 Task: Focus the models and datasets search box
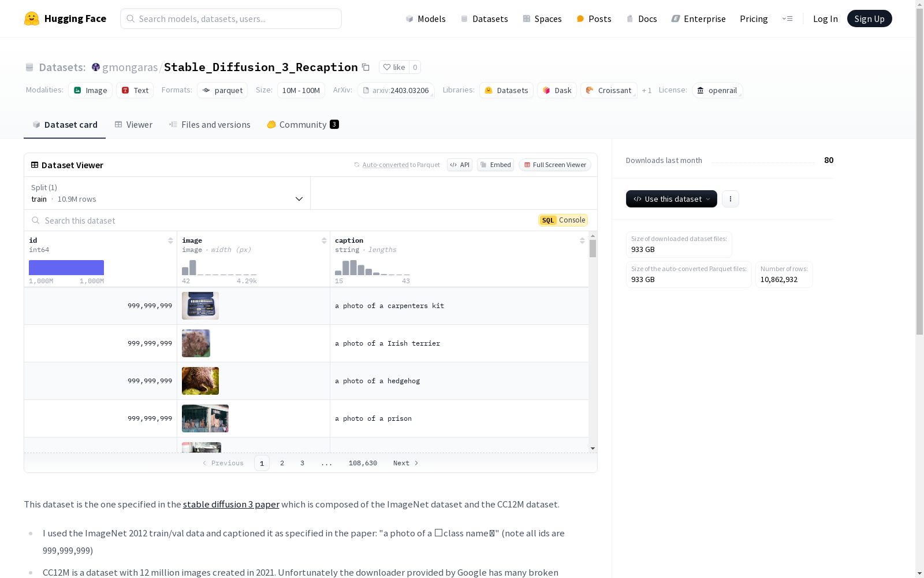click(231, 18)
